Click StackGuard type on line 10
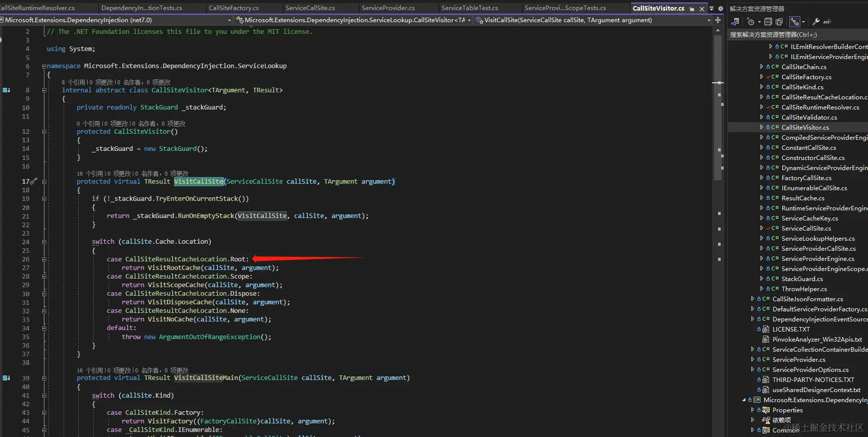 pos(159,107)
